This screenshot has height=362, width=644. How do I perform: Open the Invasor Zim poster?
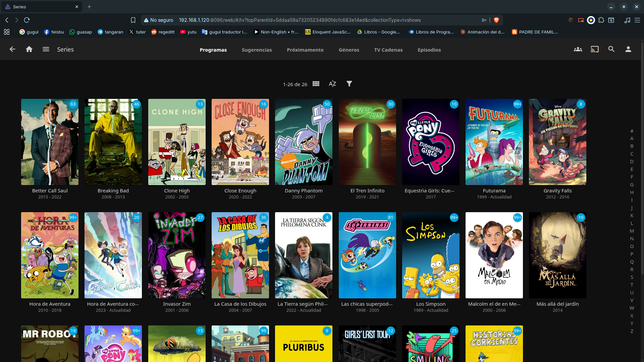click(177, 255)
